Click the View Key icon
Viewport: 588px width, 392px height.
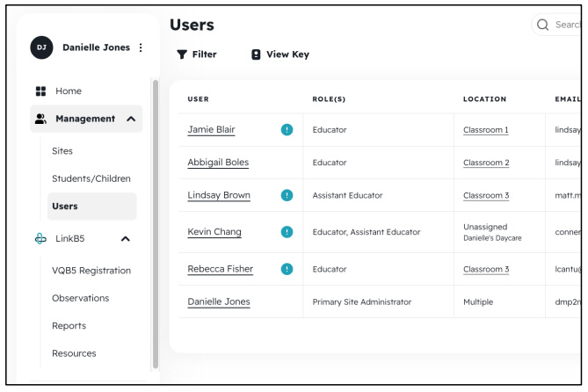256,54
